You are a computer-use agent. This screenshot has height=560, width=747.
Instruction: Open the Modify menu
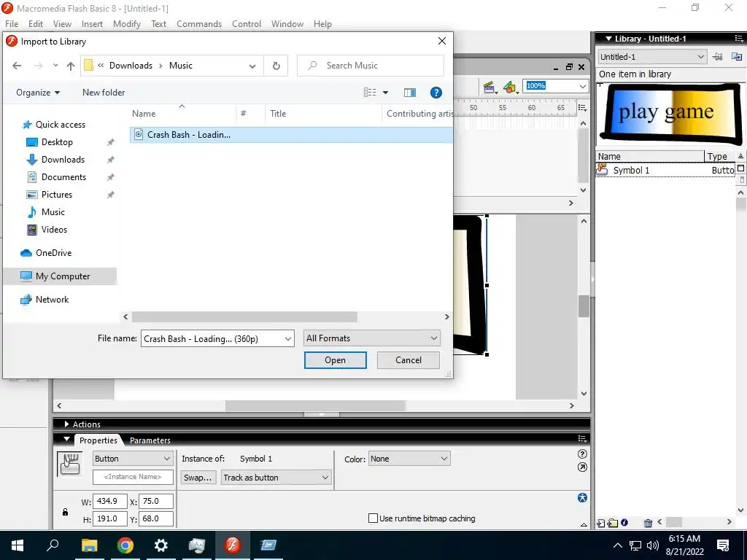[127, 24]
